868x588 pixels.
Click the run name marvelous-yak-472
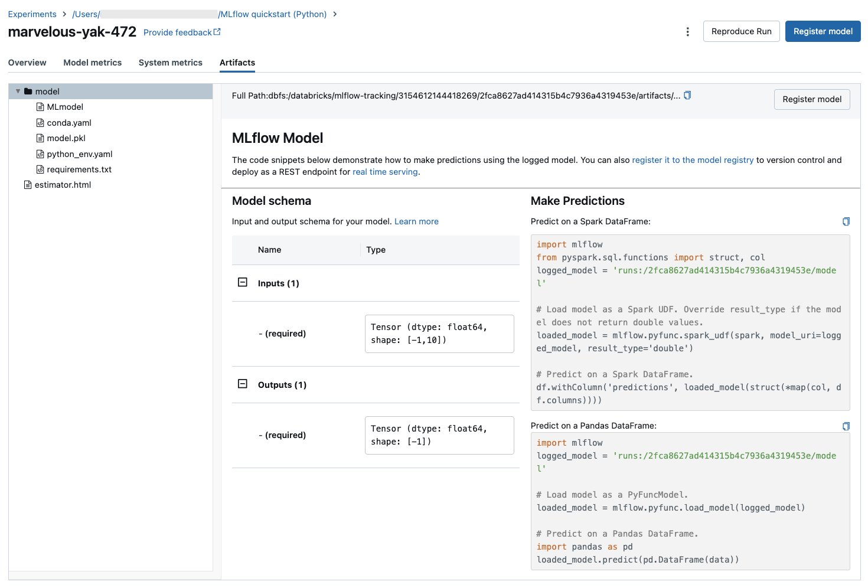click(x=72, y=32)
